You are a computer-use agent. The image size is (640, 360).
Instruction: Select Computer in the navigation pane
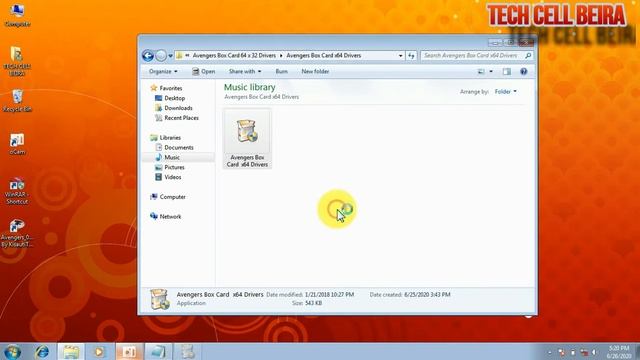[x=168, y=197]
